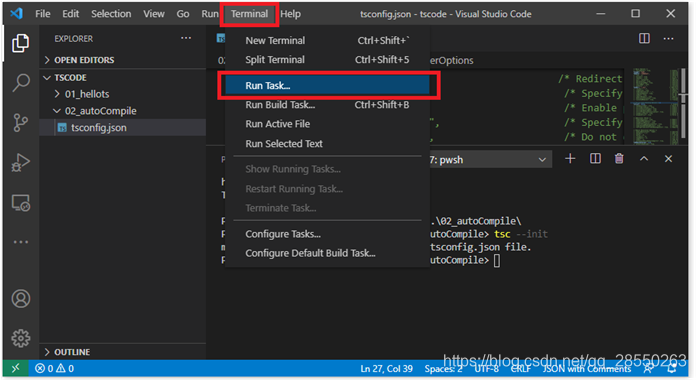Choose Run Active File
This screenshot has height=380, width=697.
[327, 124]
